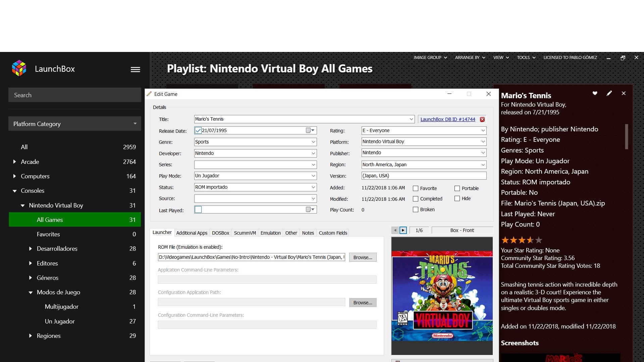The height and width of the screenshot is (362, 644).
Task: Open the Publisher dropdown
Action: click(x=483, y=153)
